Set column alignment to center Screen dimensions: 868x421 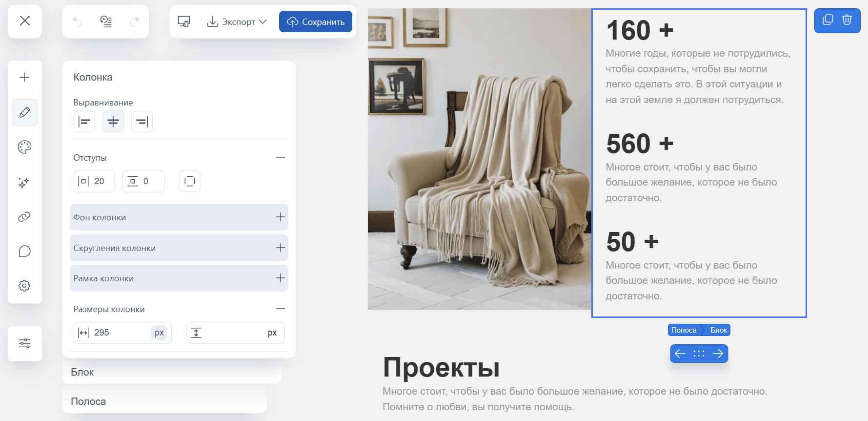113,122
